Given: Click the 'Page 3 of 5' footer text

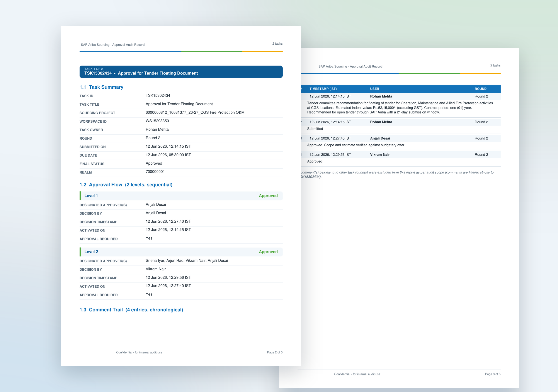Looking at the screenshot, I should pos(493,374).
